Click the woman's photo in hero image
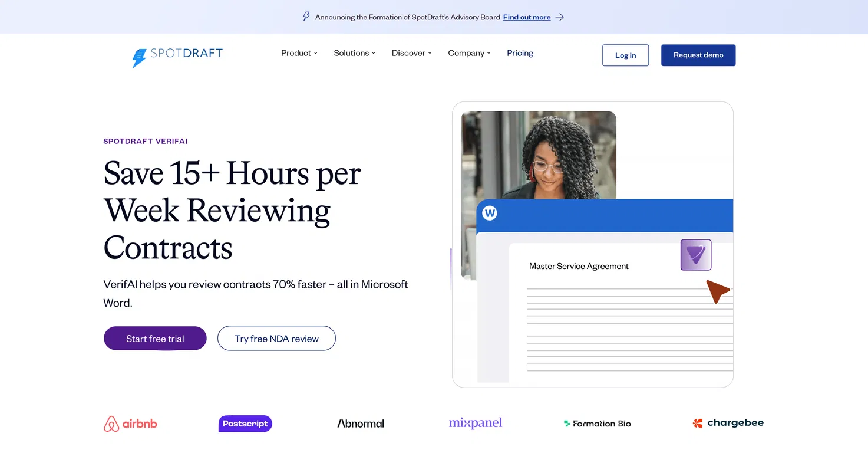The width and height of the screenshot is (868, 453). click(539, 155)
